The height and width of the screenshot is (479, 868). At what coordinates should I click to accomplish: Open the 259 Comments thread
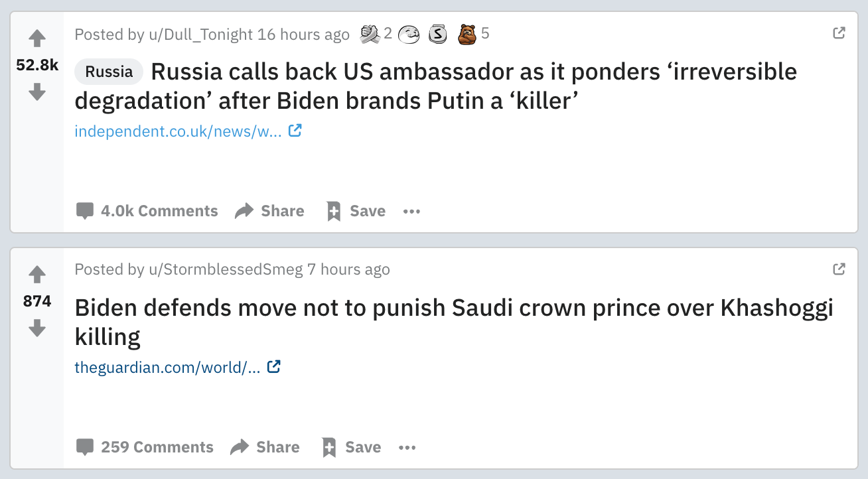[145, 448]
